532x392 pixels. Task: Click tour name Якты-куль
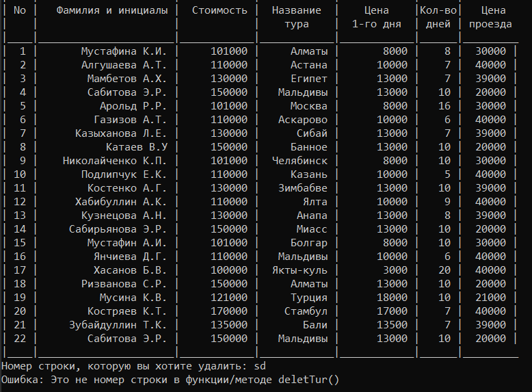pos(300,270)
